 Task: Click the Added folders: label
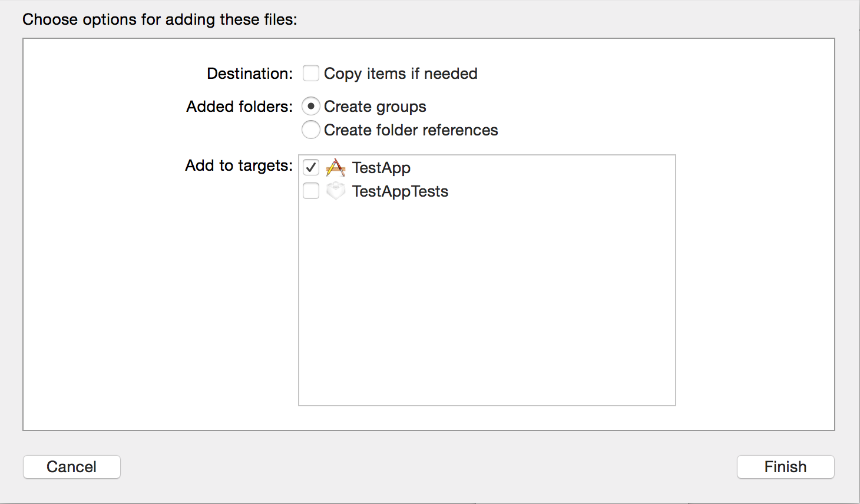(x=240, y=107)
